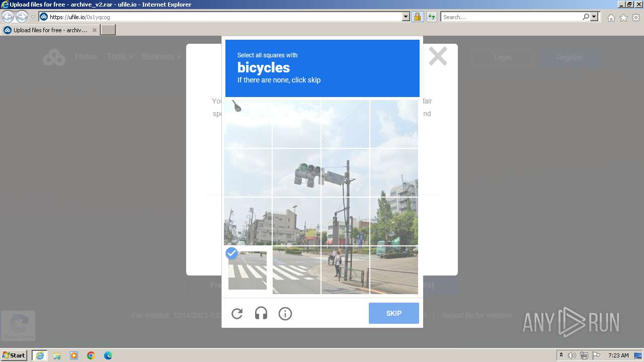Select tile with pedestrian at pole
The width and height of the screenshot is (644, 362).
click(345, 270)
